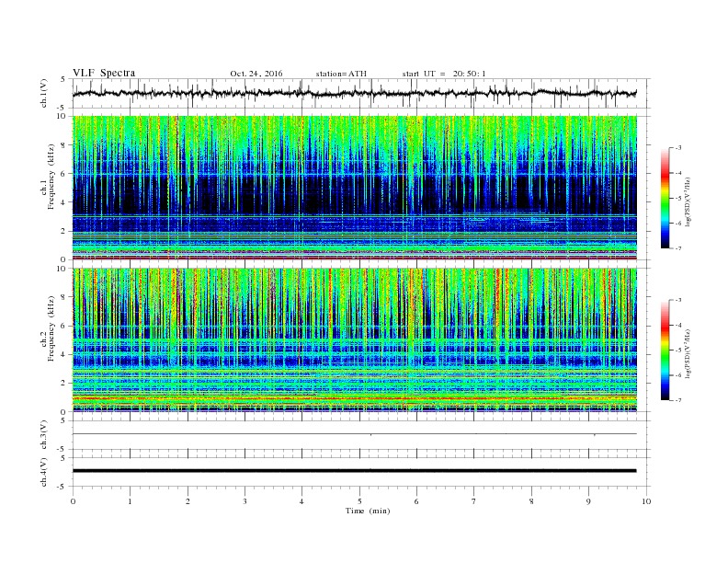Click inside the ch.2 spectrogram panel
This screenshot has height=563, width=728.
[x=354, y=340]
